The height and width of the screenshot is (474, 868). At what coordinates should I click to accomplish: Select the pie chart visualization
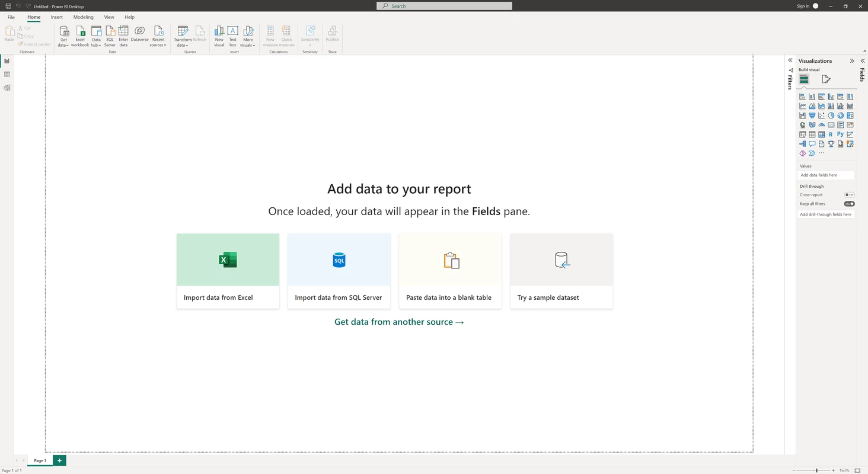pos(831,116)
